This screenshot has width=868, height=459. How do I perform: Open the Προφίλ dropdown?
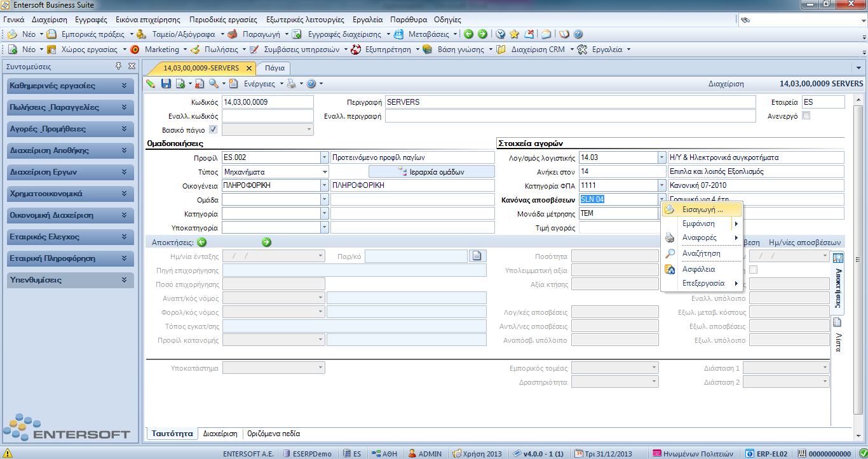324,157
